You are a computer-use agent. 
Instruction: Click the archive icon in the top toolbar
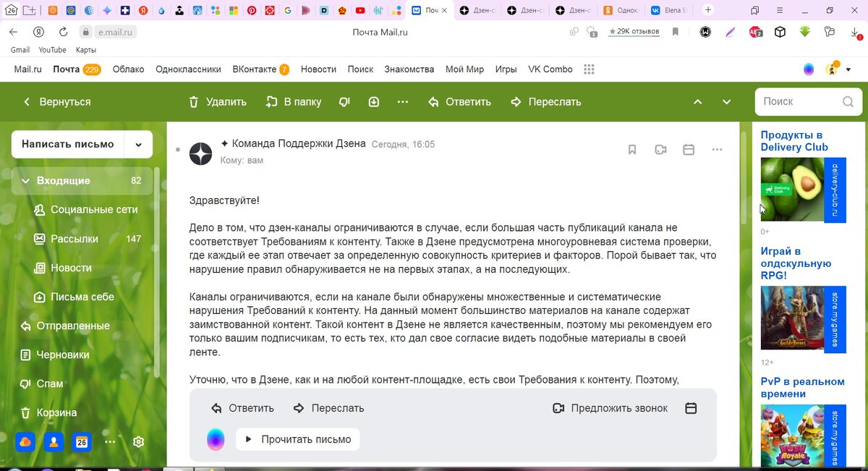pos(374,102)
